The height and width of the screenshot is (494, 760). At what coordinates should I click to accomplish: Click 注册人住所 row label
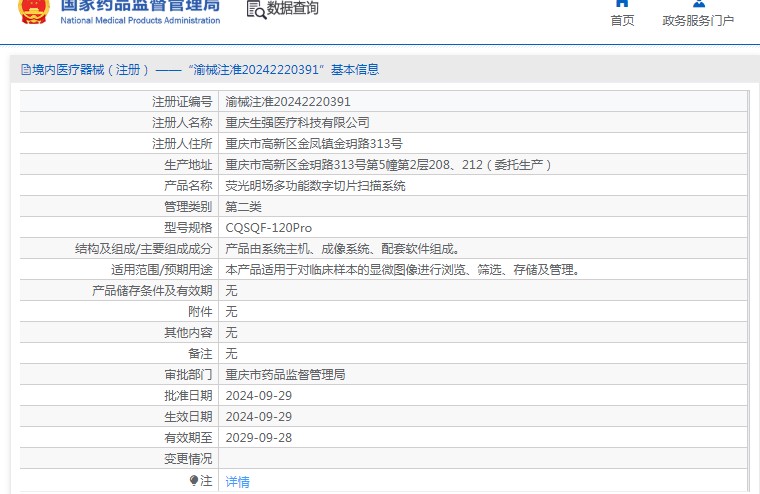pyautogui.click(x=182, y=143)
